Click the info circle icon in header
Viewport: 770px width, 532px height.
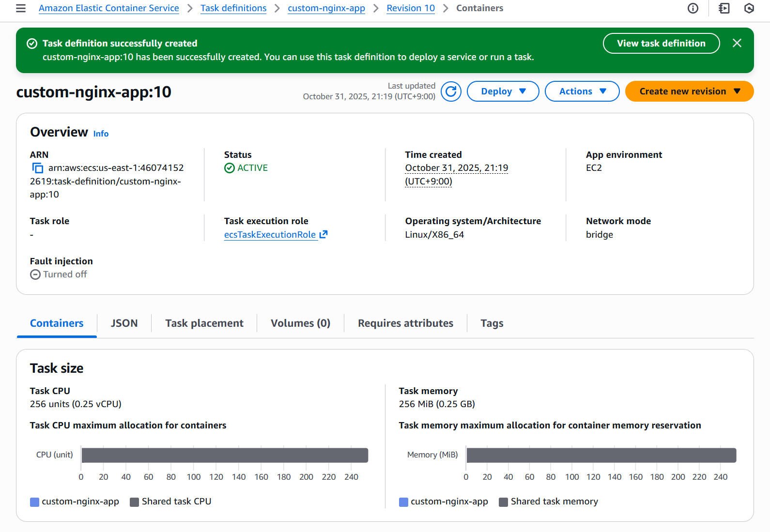click(x=693, y=8)
